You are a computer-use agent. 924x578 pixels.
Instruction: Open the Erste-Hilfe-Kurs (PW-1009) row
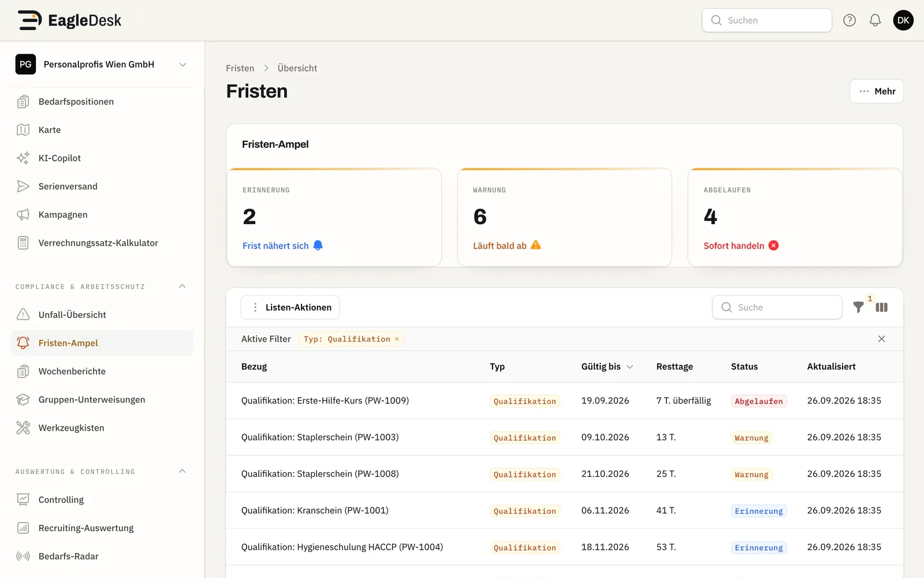tap(565, 401)
